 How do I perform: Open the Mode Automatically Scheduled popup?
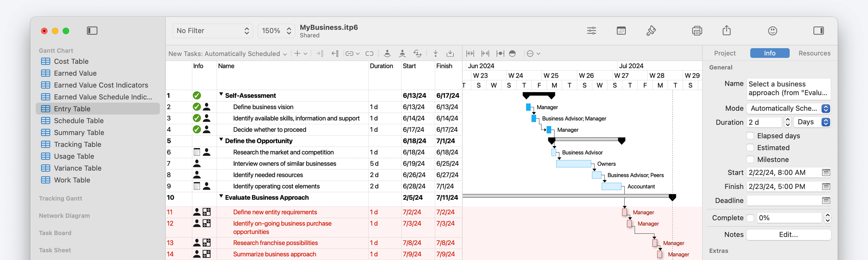[788, 108]
